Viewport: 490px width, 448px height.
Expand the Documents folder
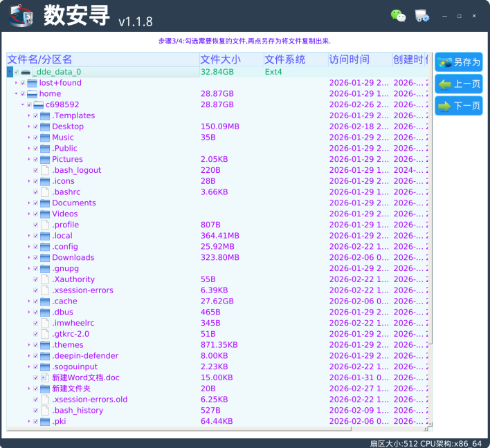pos(29,203)
